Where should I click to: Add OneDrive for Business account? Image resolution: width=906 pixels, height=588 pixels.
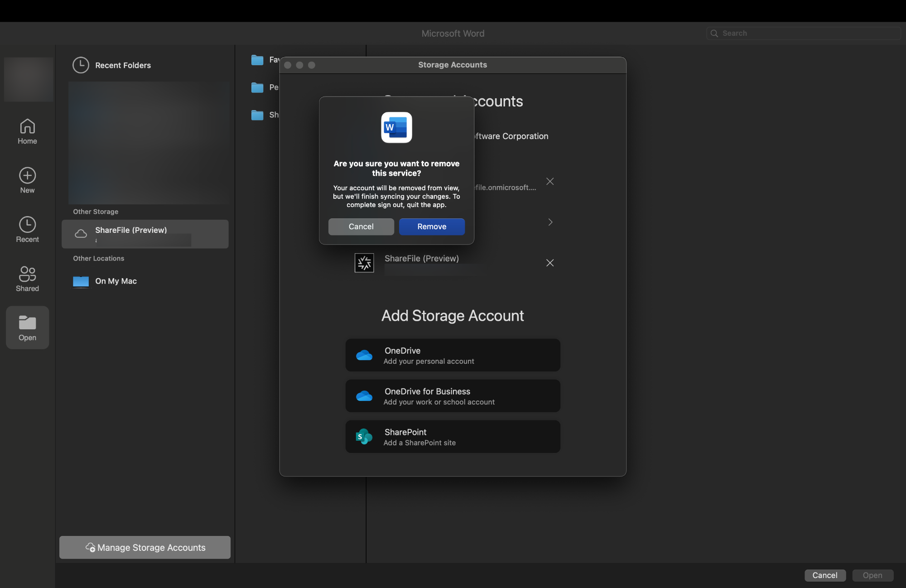[453, 396]
